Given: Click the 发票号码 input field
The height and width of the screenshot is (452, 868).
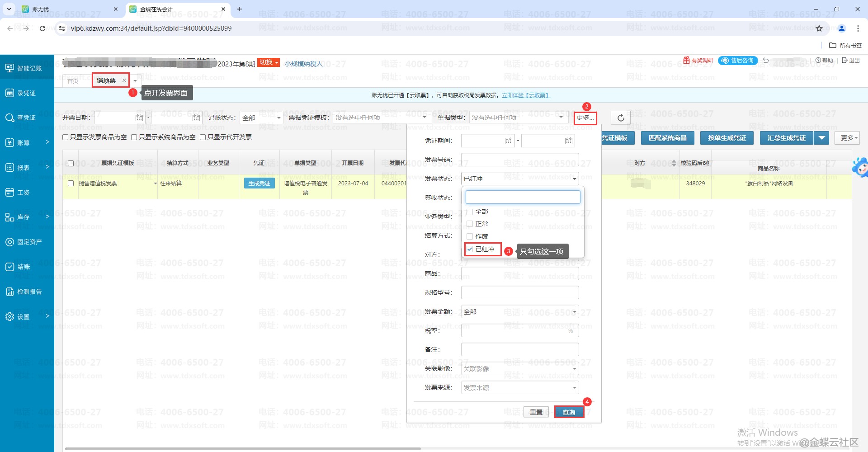Looking at the screenshot, I should pyautogui.click(x=520, y=160).
